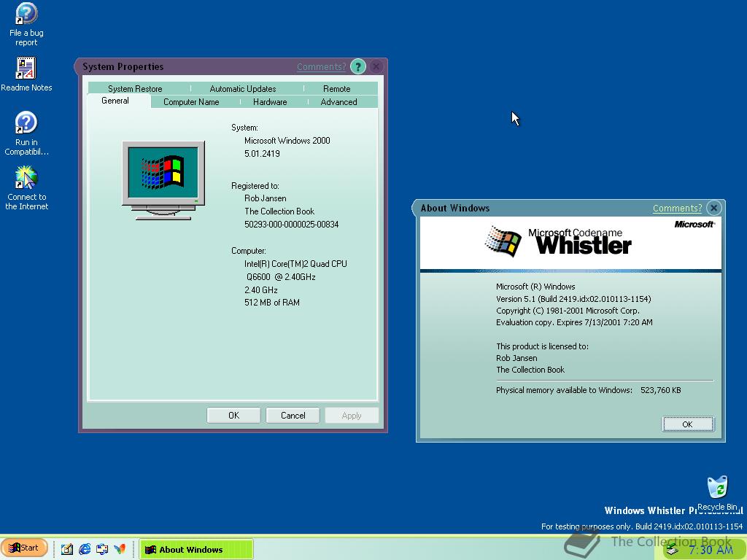Click the Windows monitor logo image

(163, 180)
